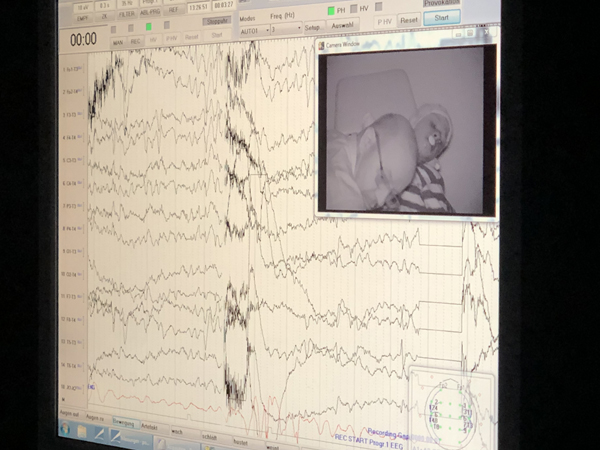Click the REF button
The image size is (600, 450).
174,10
